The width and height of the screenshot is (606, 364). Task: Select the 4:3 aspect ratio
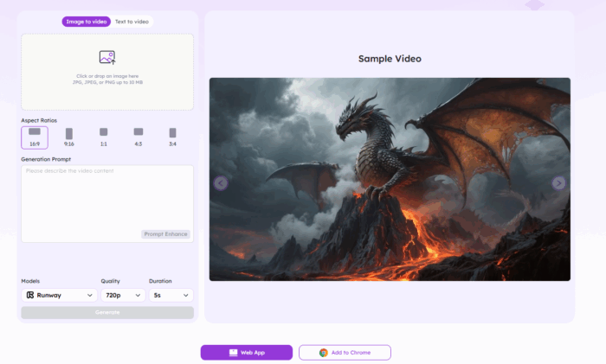tap(139, 137)
